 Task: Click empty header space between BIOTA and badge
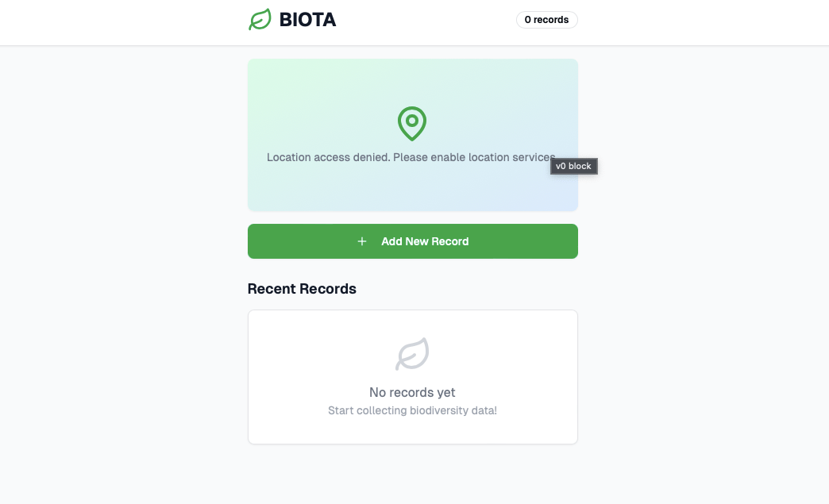(425, 20)
